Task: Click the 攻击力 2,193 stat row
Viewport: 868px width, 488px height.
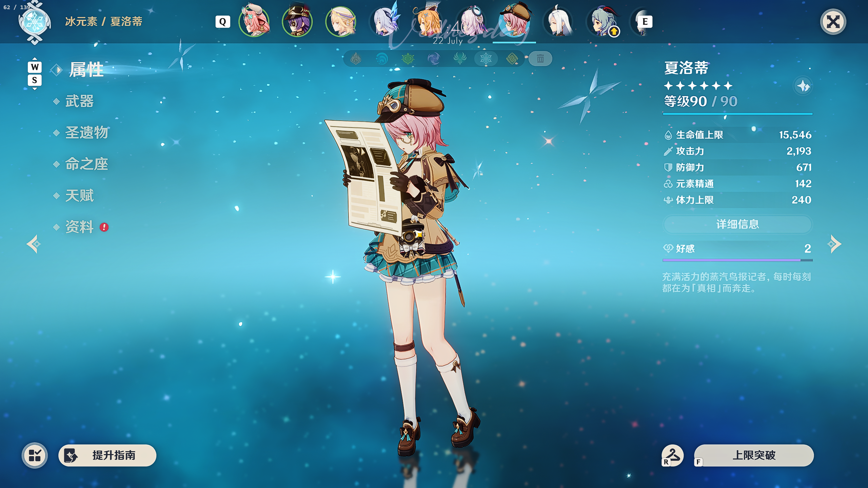Action: click(x=737, y=151)
